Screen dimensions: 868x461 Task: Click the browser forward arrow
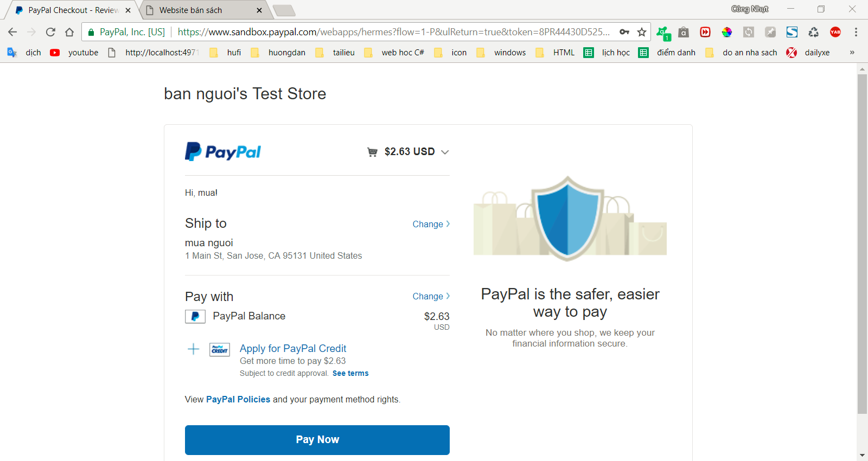[x=31, y=32]
